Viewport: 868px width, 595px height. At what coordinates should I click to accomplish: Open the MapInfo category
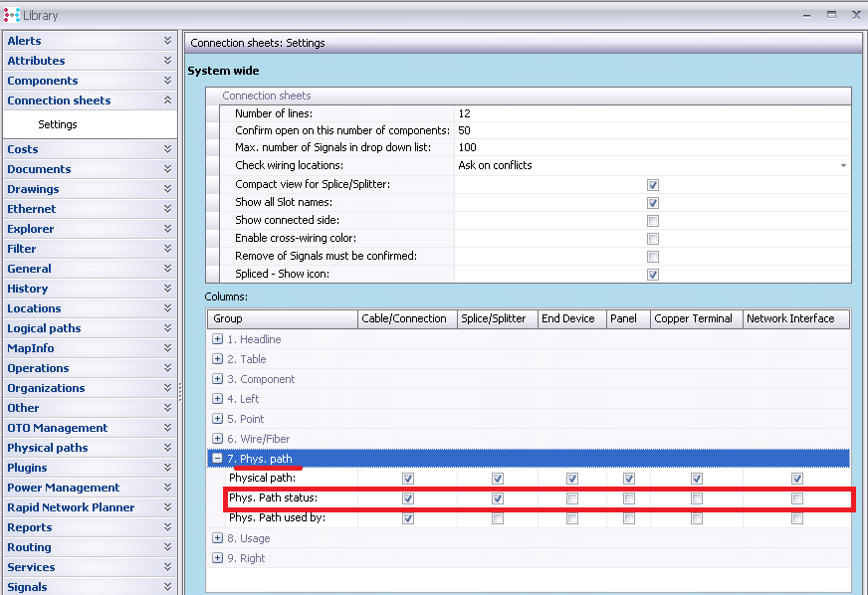90,348
